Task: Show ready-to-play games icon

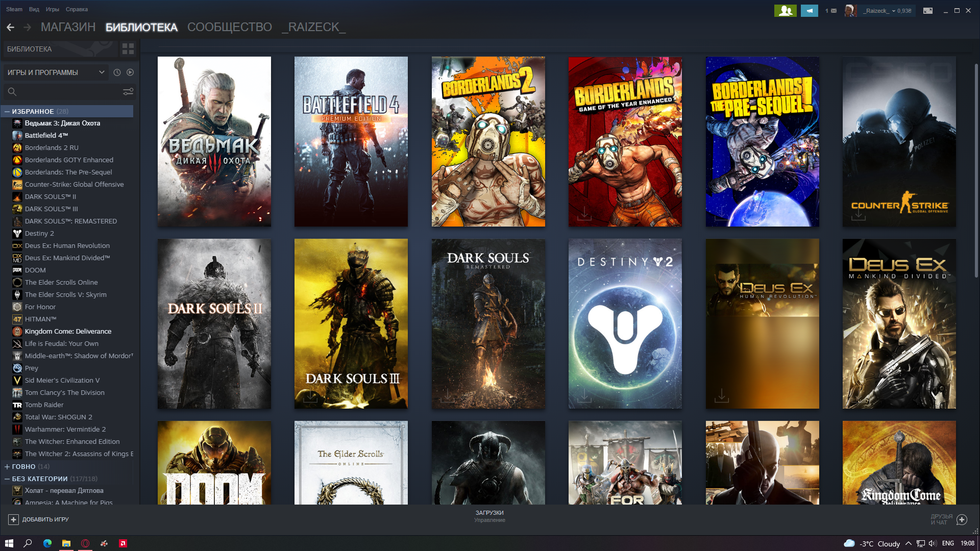Action: pyautogui.click(x=130, y=72)
